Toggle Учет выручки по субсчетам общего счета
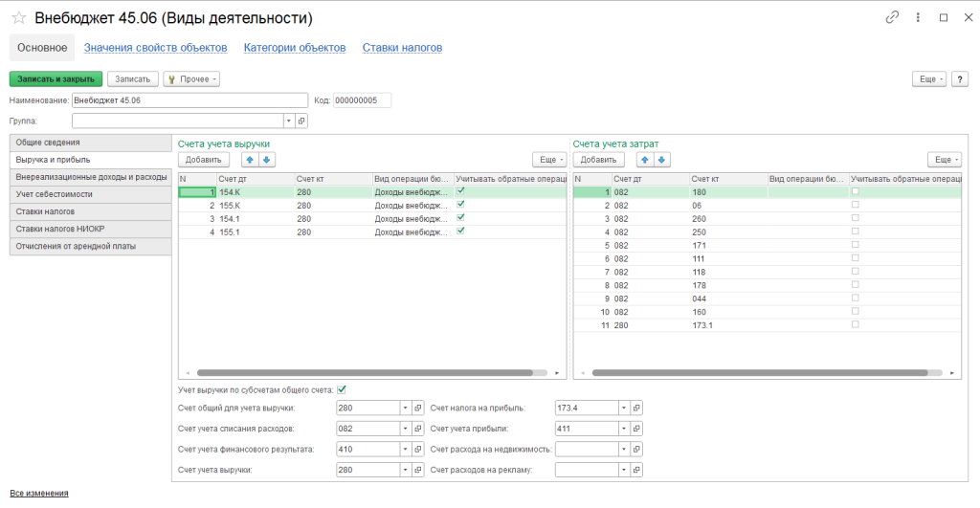This screenshot has height=508, width=980. 342,389
